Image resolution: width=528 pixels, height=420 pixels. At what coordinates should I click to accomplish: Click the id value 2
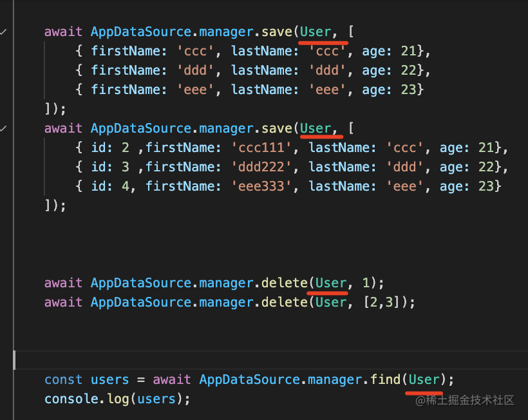pyautogui.click(x=126, y=148)
